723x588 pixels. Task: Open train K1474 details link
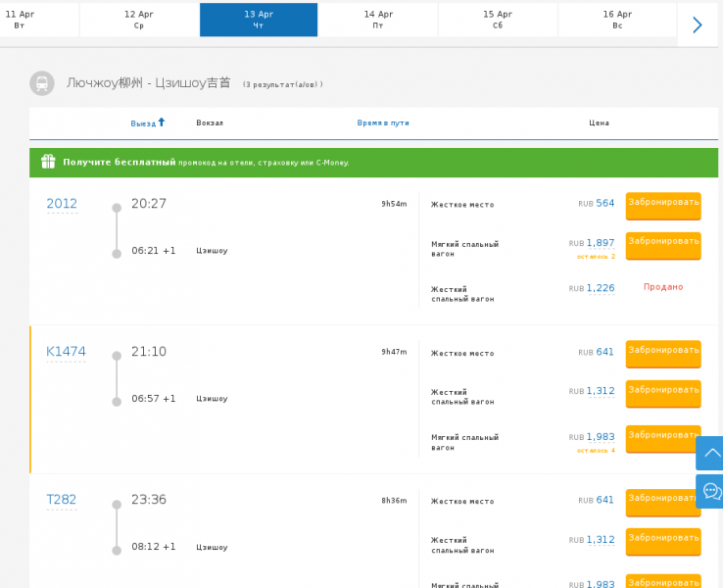[66, 352]
